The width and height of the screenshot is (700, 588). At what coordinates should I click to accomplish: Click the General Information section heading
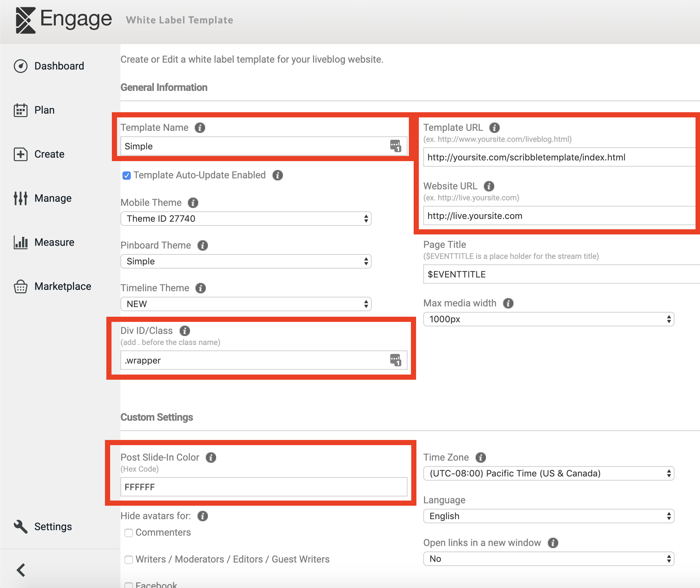click(x=164, y=87)
